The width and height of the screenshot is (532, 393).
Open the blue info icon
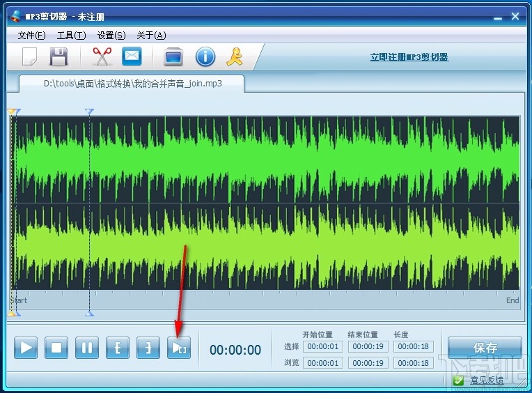(205, 56)
